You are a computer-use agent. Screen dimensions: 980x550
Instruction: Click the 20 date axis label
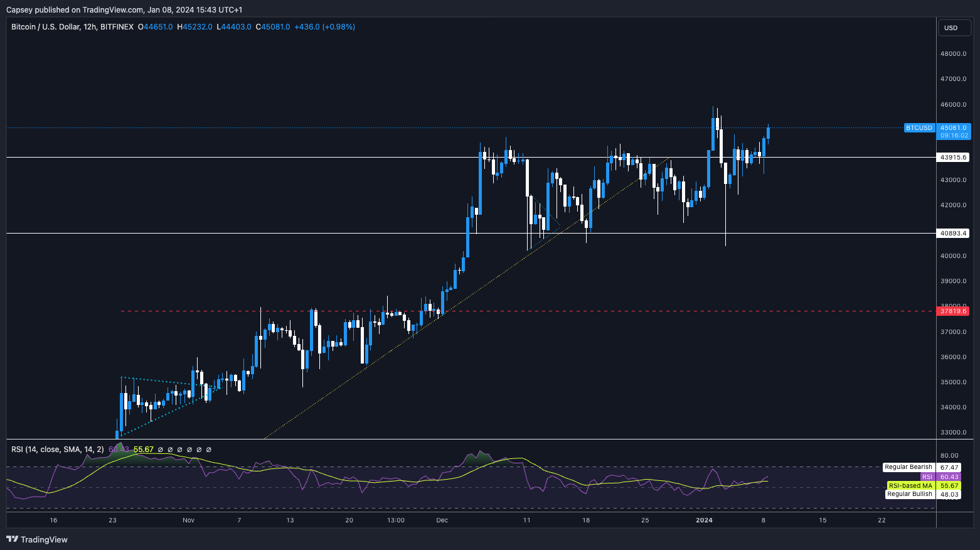349,520
